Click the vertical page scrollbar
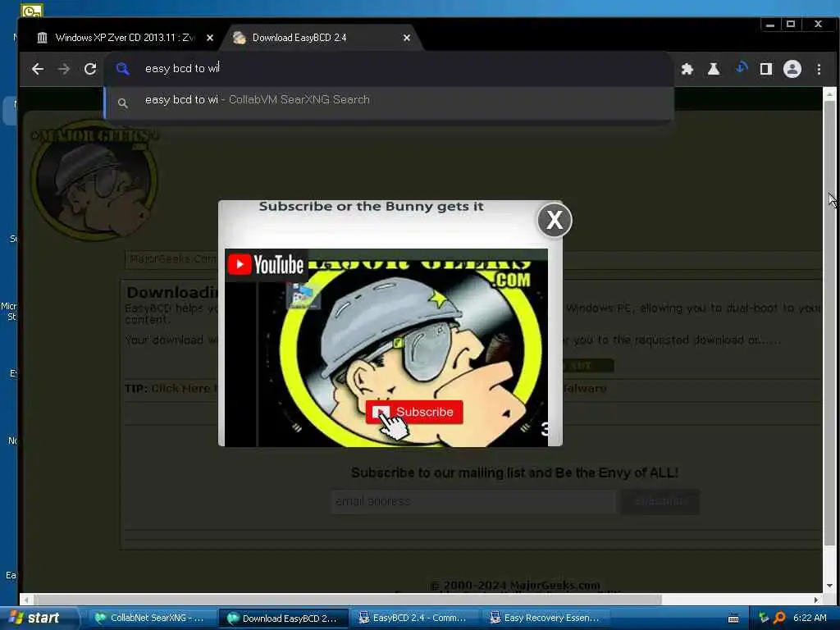 (x=829, y=323)
